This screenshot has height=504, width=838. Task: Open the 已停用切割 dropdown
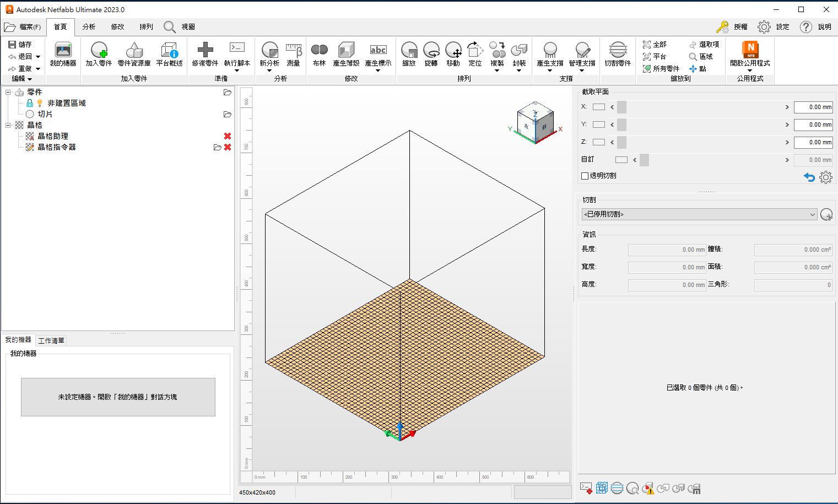click(x=699, y=214)
